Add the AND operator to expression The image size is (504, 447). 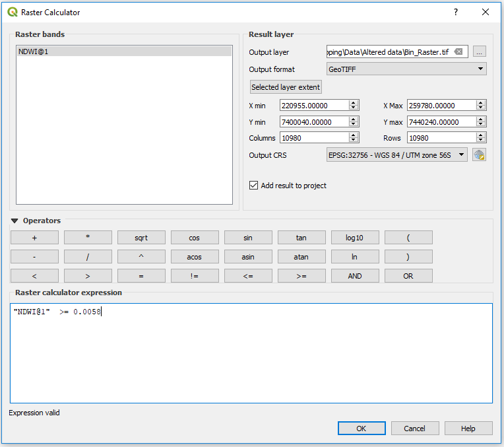click(355, 276)
